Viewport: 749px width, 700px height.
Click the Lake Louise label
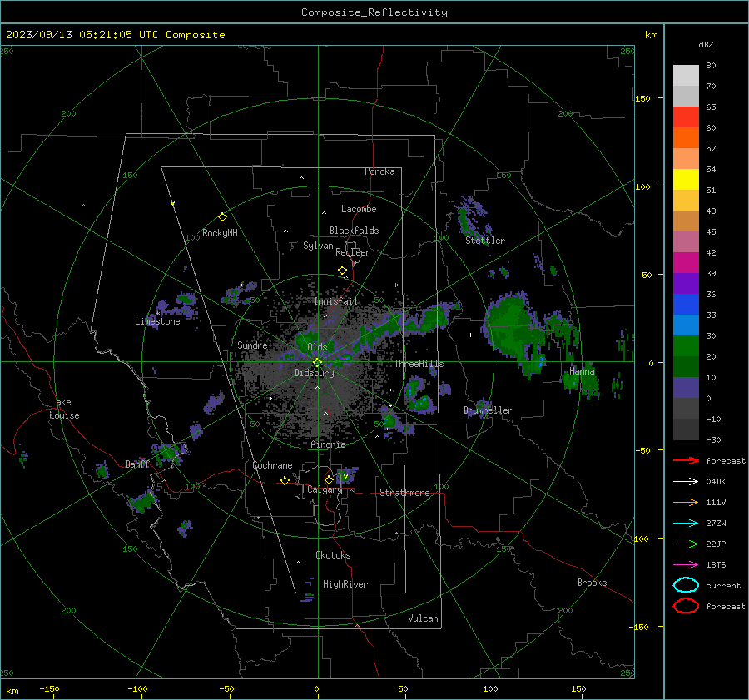(65, 409)
